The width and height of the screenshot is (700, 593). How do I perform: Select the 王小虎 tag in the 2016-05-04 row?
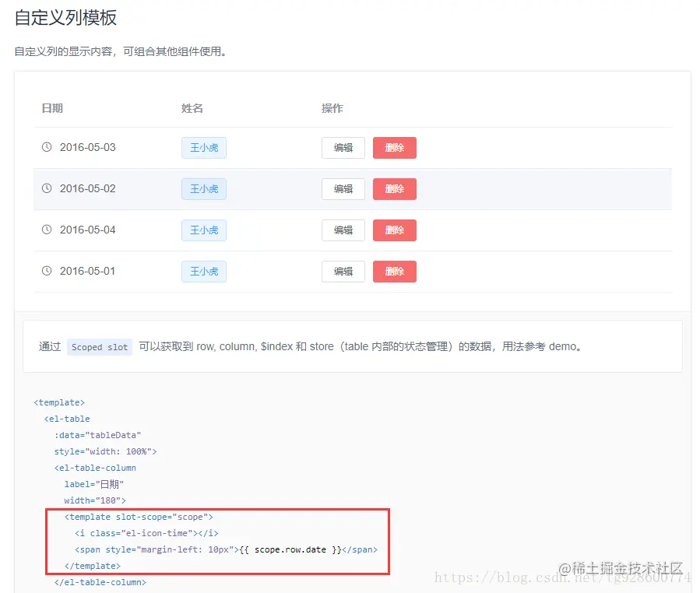click(204, 230)
